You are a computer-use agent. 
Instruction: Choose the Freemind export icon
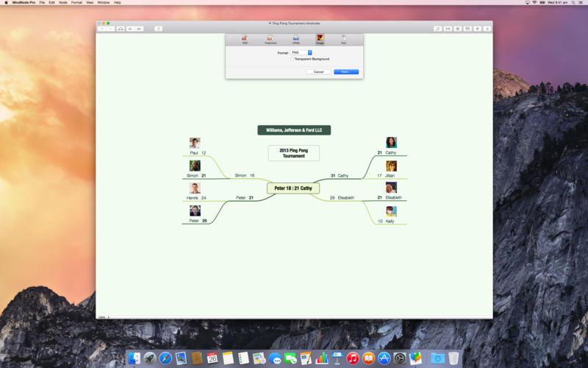pos(270,38)
